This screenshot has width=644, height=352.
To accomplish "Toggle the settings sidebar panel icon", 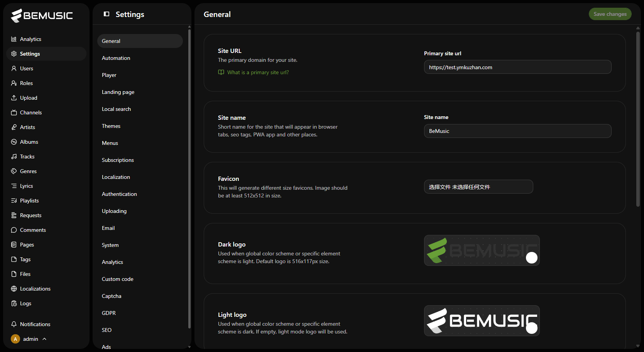I will [x=106, y=14].
